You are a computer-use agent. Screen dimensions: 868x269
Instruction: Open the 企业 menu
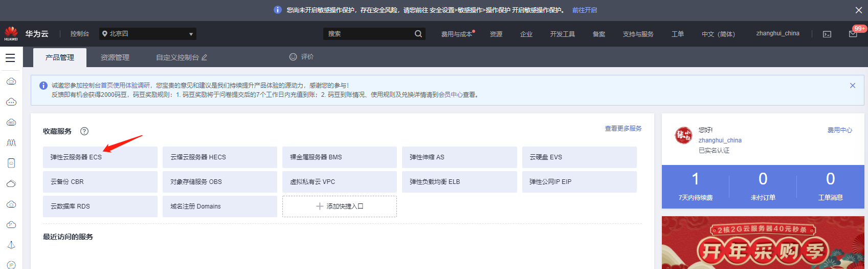pyautogui.click(x=526, y=34)
